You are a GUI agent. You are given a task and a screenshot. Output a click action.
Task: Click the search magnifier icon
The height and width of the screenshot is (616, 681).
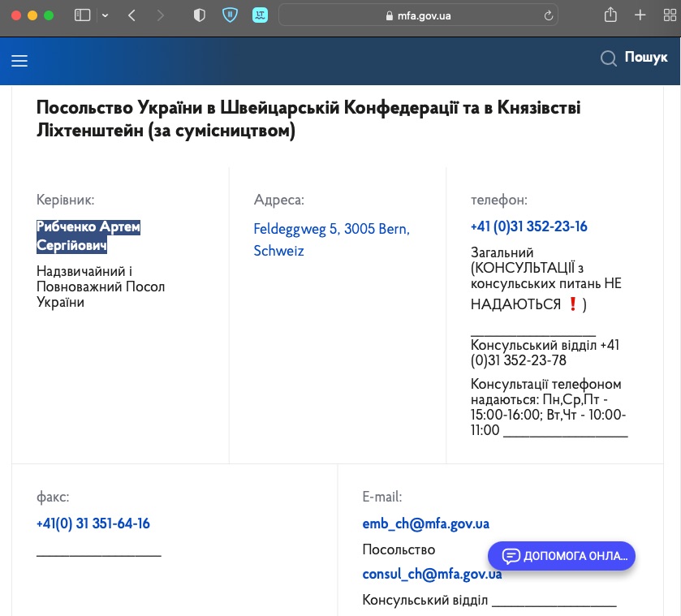[609, 58]
